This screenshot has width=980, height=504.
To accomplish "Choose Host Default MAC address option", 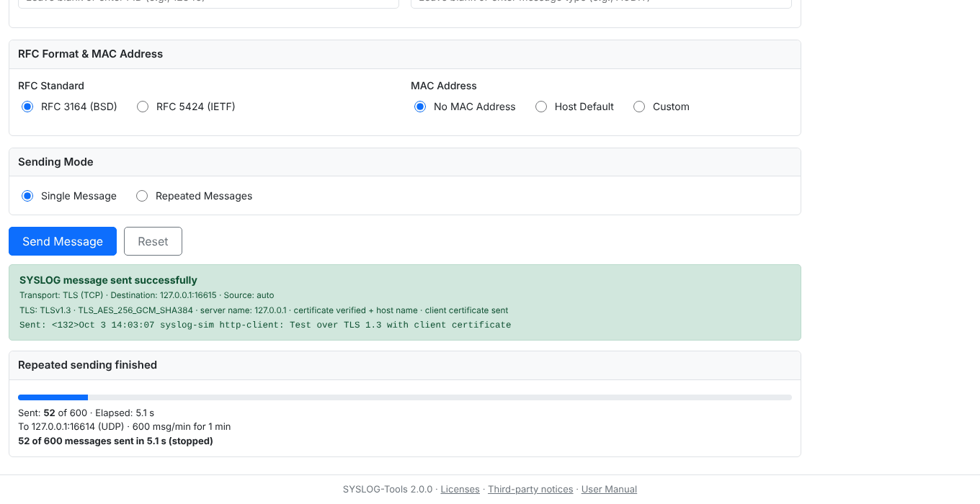I will 541,107.
